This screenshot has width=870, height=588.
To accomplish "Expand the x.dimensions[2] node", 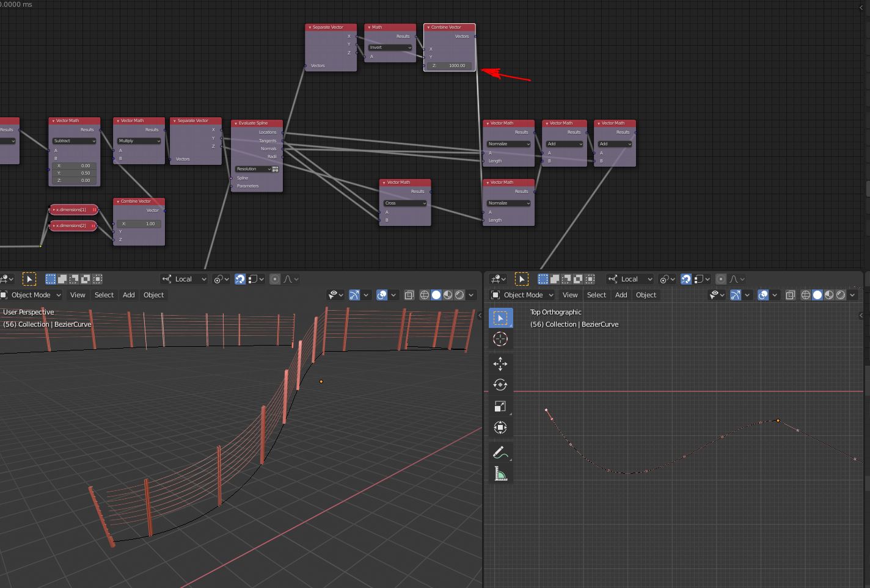I will click(54, 226).
